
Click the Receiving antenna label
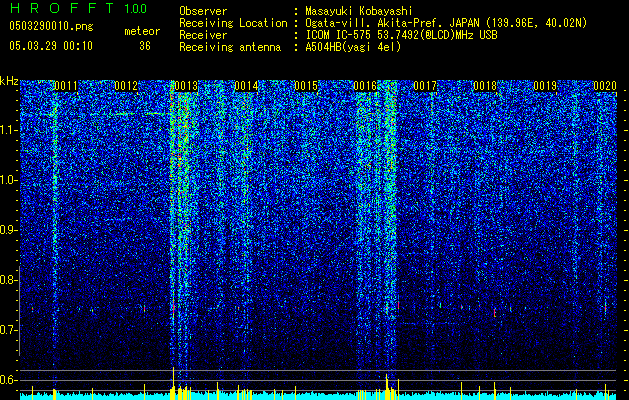click(x=230, y=47)
